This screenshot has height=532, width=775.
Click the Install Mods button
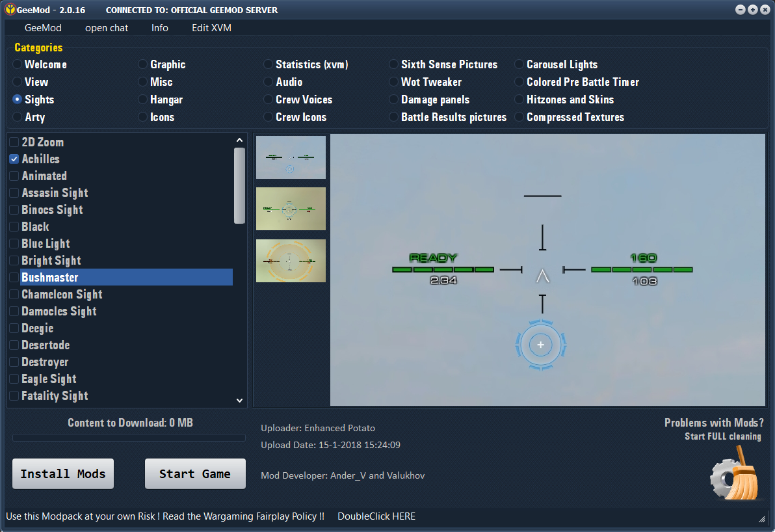[x=63, y=473]
